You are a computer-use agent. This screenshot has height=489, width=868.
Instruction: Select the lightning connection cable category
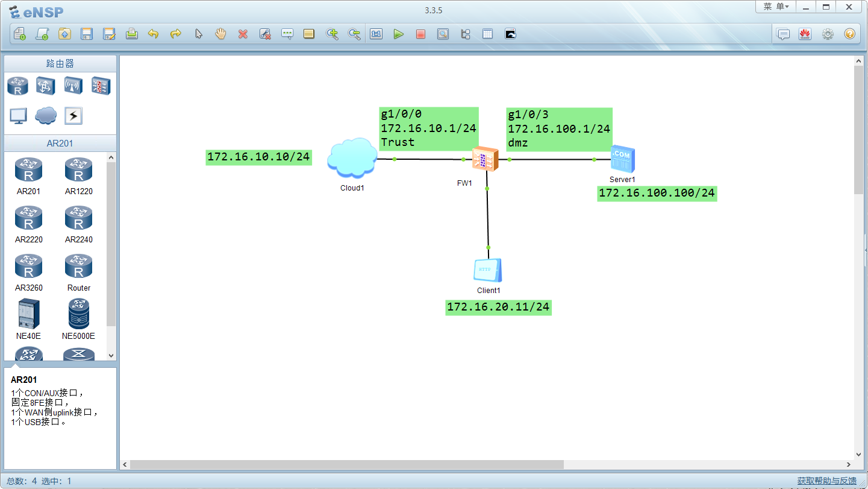tap(73, 116)
